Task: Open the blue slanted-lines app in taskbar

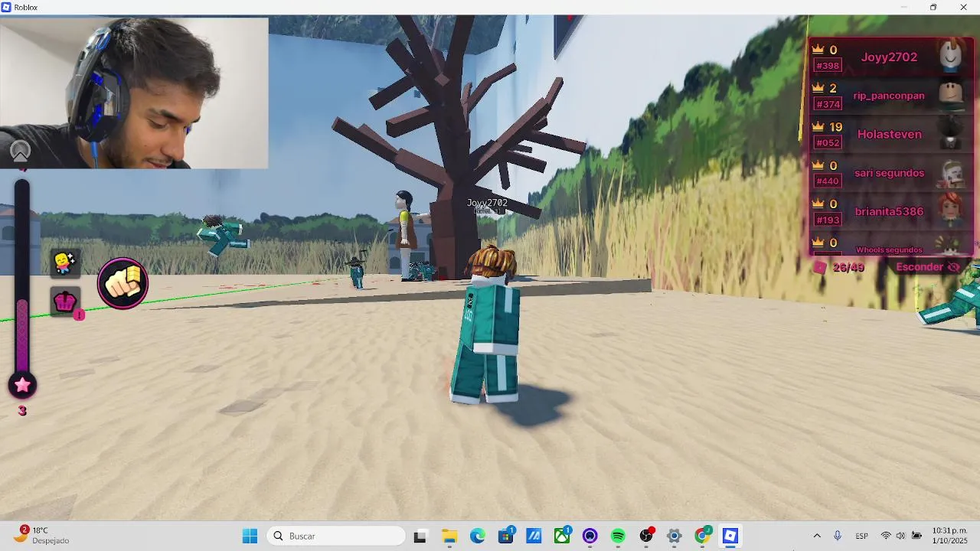Action: (534, 536)
